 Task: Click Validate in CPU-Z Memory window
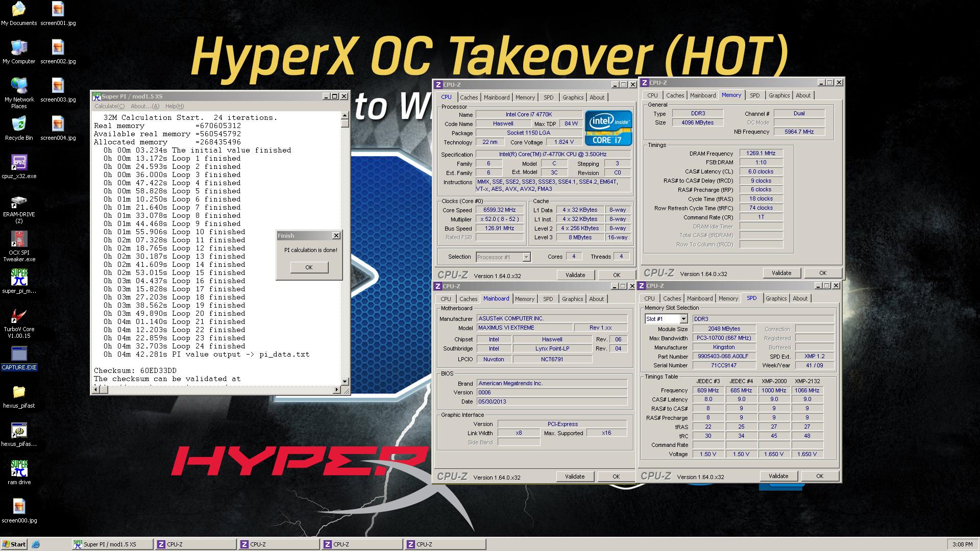point(781,273)
